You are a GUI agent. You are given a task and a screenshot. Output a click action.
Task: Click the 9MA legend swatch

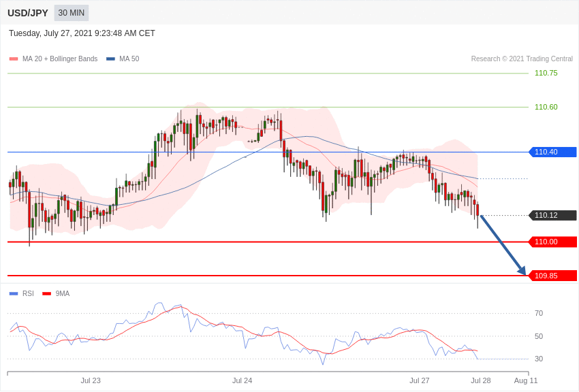pyautogui.click(x=47, y=293)
